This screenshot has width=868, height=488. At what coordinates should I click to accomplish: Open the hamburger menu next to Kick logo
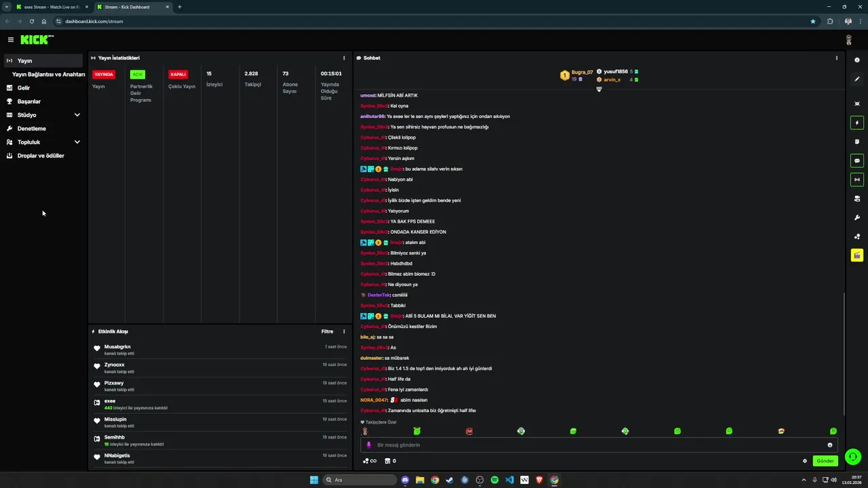click(x=11, y=40)
